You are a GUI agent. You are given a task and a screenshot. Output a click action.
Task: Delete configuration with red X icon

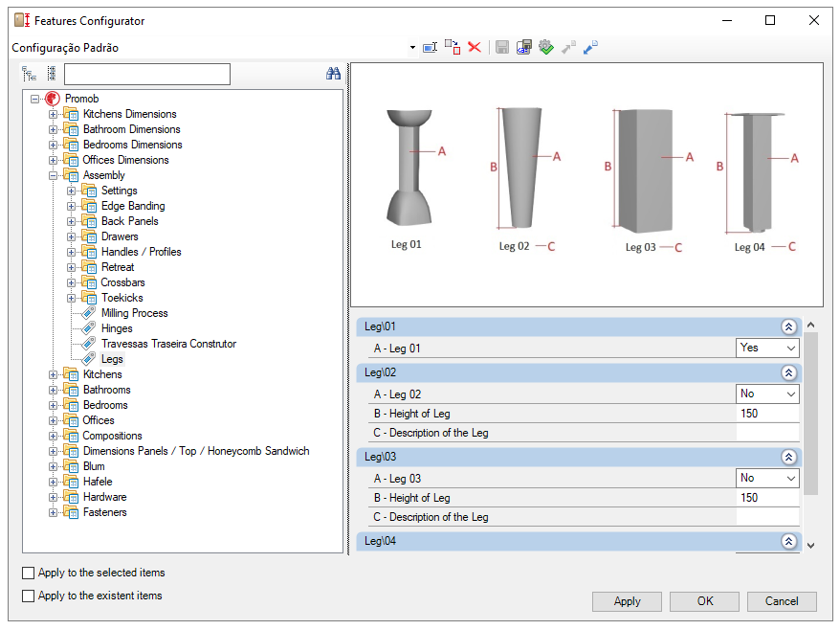pos(475,47)
